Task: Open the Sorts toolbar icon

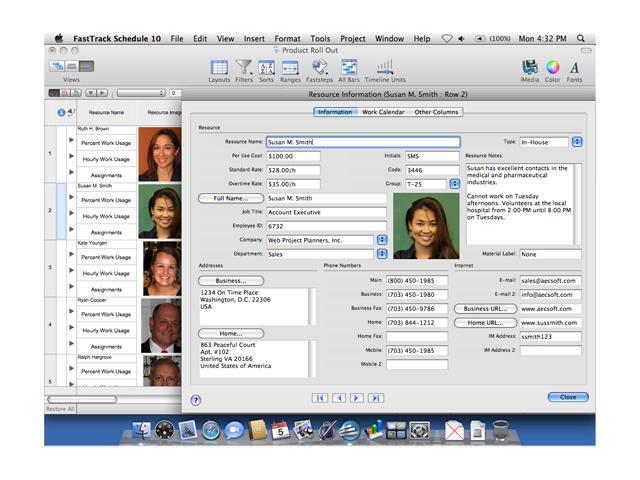Action: coord(267,68)
